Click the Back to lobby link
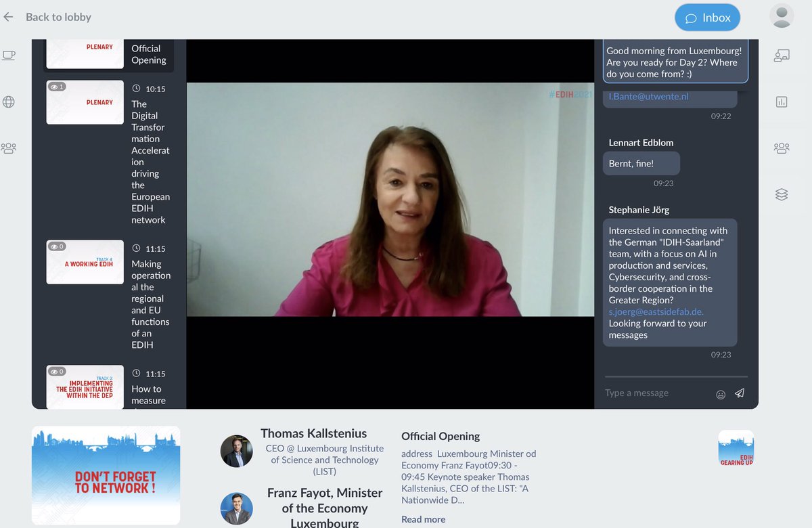This screenshot has width=812, height=528. point(58,17)
